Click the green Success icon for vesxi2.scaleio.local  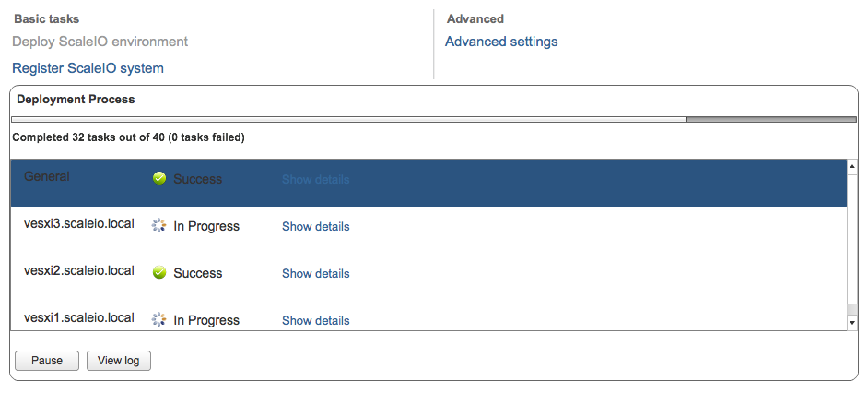click(x=159, y=272)
